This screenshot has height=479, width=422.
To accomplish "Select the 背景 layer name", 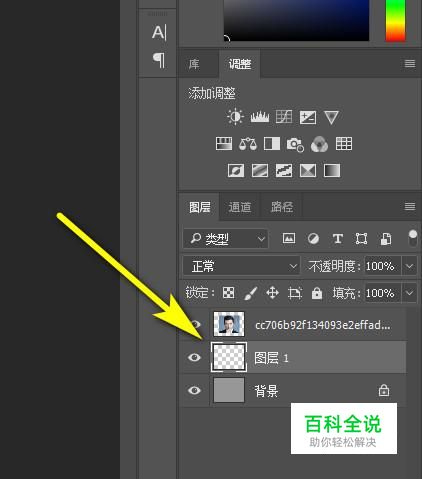I will point(266,391).
